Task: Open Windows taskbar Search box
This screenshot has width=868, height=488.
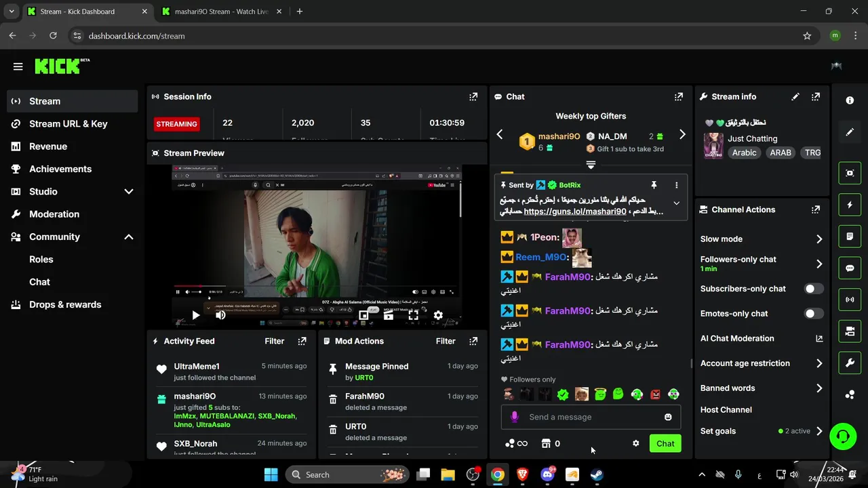Action: [x=348, y=474]
